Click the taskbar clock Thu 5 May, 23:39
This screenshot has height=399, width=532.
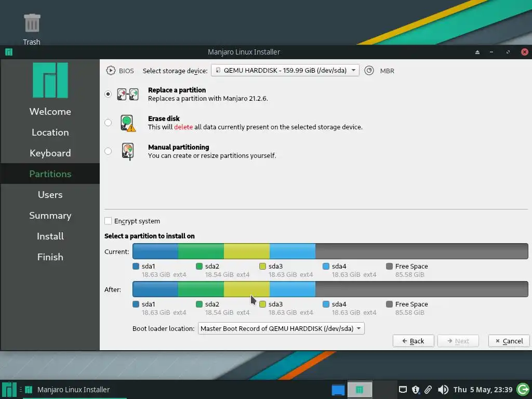(x=483, y=390)
